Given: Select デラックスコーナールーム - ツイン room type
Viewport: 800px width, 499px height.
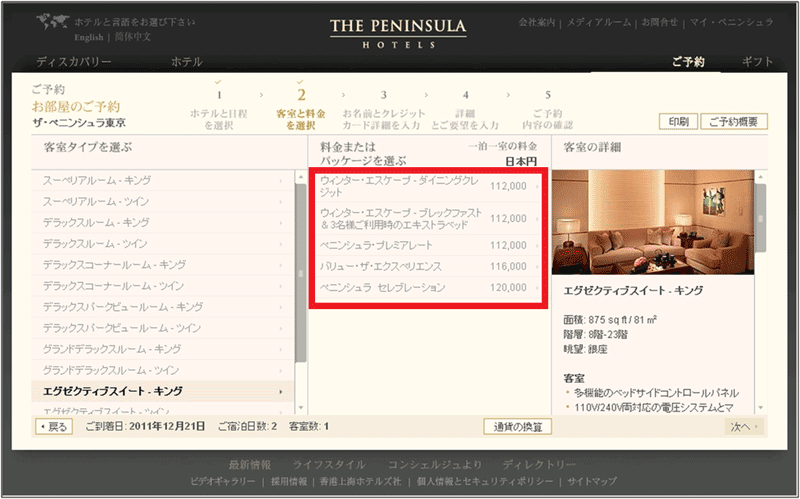Looking at the screenshot, I should coord(163,286).
